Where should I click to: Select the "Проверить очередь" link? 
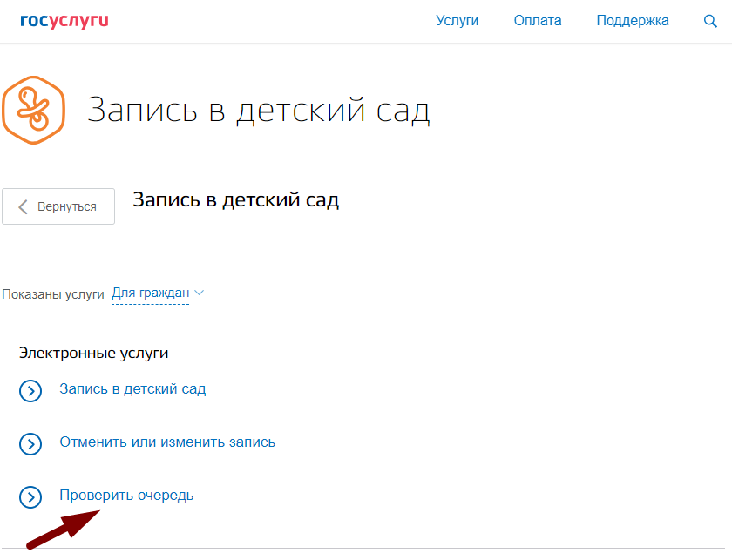pyautogui.click(x=126, y=496)
